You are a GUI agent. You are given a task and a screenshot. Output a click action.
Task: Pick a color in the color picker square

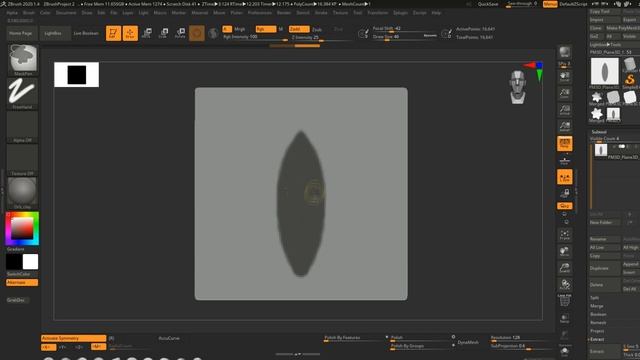pos(22,228)
